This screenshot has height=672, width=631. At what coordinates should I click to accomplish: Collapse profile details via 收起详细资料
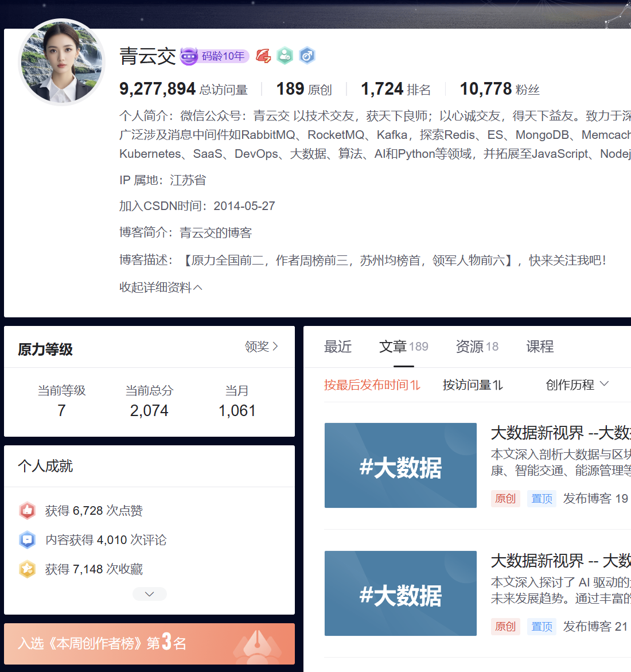(x=161, y=287)
